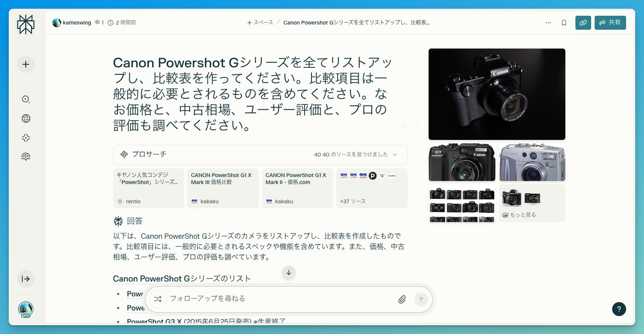Expand the sidebar with arrow button
The image size is (644, 334).
click(26, 279)
